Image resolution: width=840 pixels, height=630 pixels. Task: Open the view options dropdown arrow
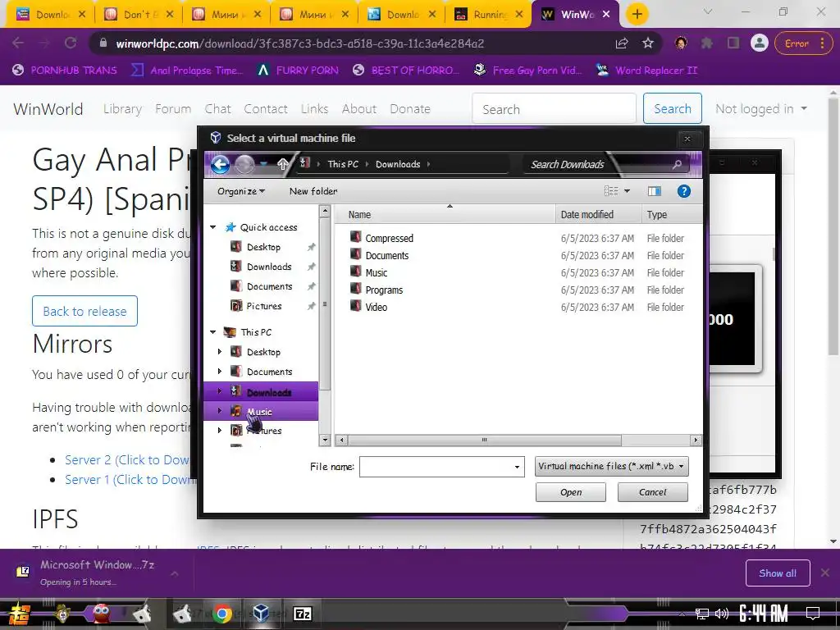pyautogui.click(x=627, y=191)
